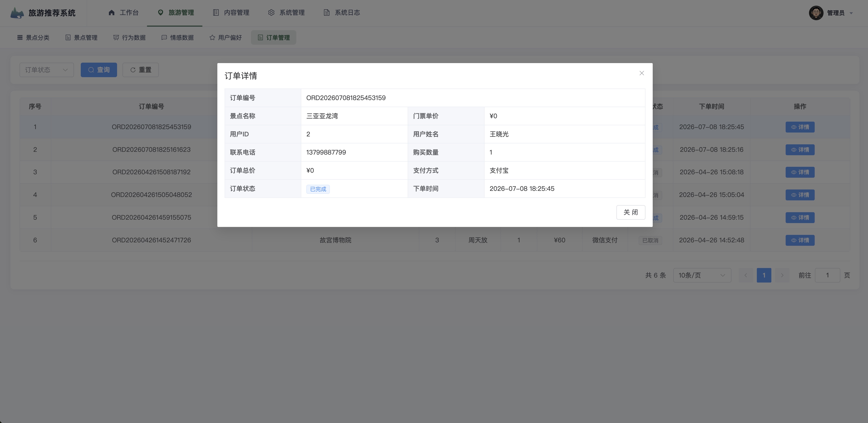Open the 订单状态 filter dropdown
The width and height of the screenshot is (868, 423).
click(x=47, y=70)
